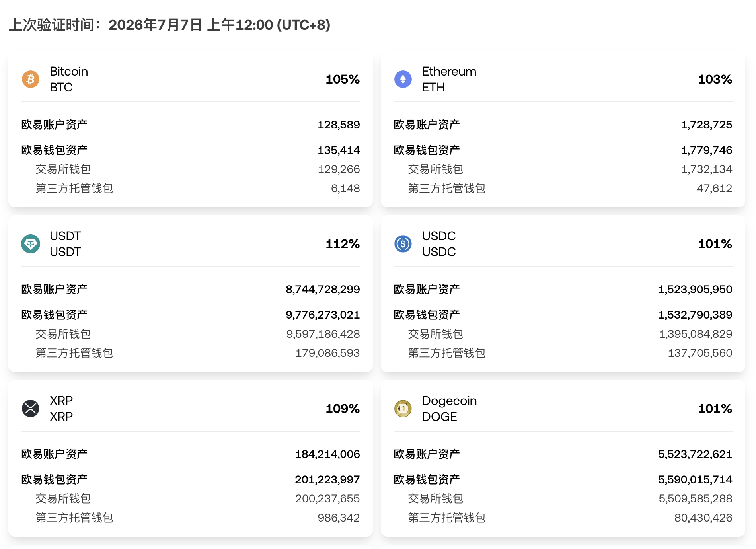
Task: Click USDT third-party custody value 179,086,593
Action: [x=327, y=353]
